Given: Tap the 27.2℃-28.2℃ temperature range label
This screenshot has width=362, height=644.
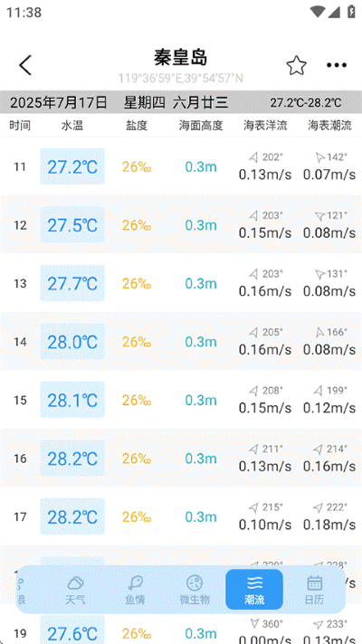Looking at the screenshot, I should click(306, 103).
